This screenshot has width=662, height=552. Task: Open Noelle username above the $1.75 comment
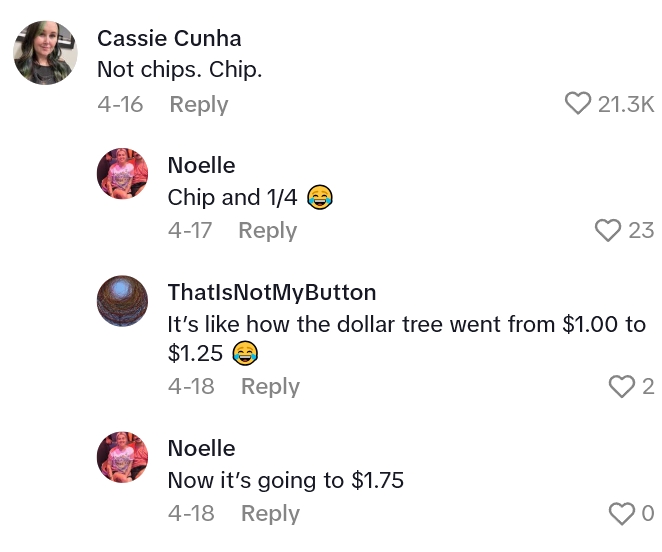pyautogui.click(x=201, y=449)
